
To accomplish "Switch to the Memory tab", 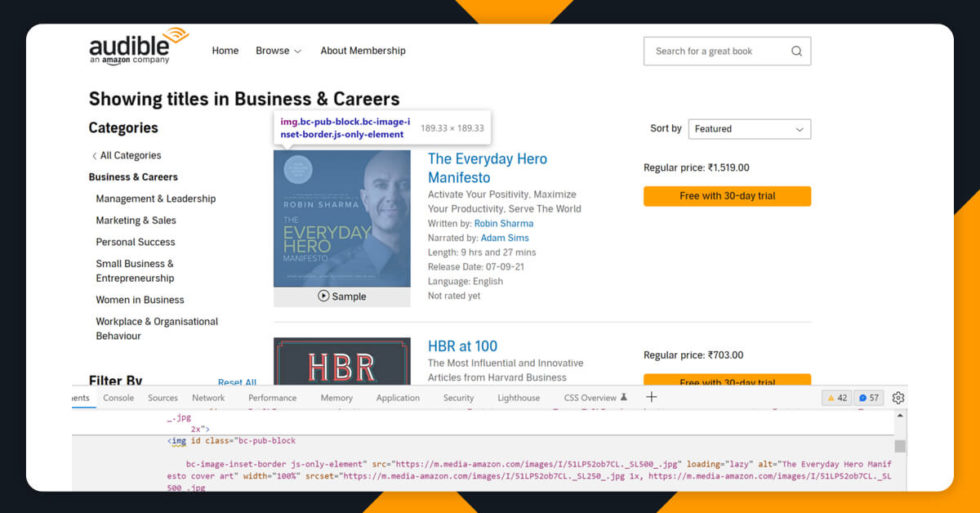I will pos(336,398).
